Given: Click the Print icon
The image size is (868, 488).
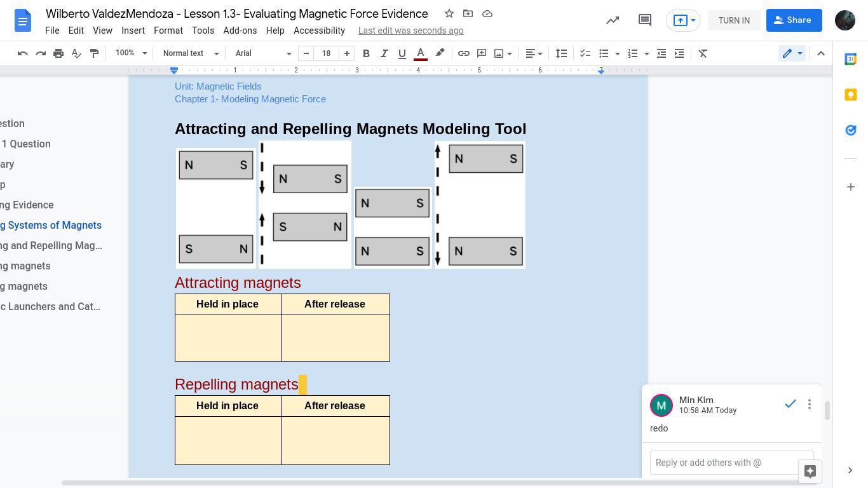Looking at the screenshot, I should 58,53.
